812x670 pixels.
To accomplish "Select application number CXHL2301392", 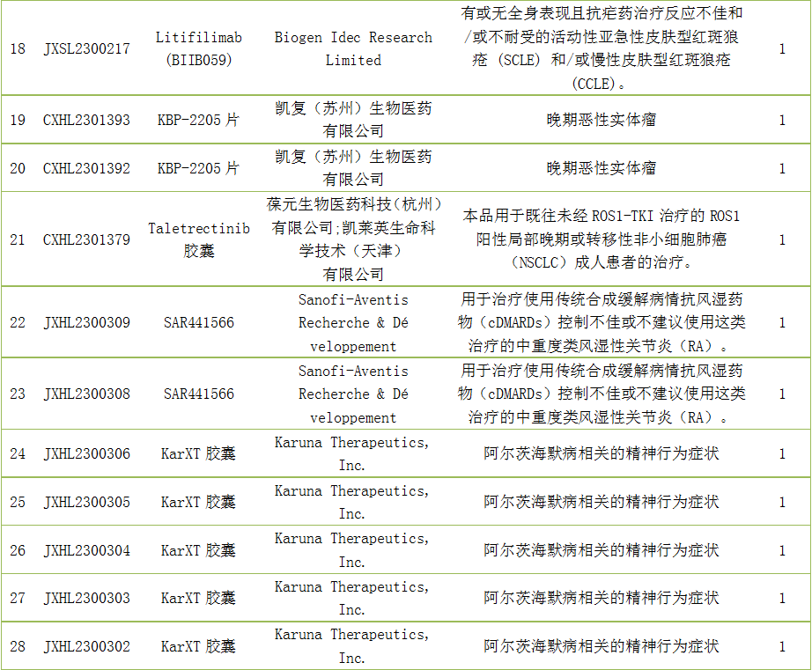I will (x=86, y=168).
